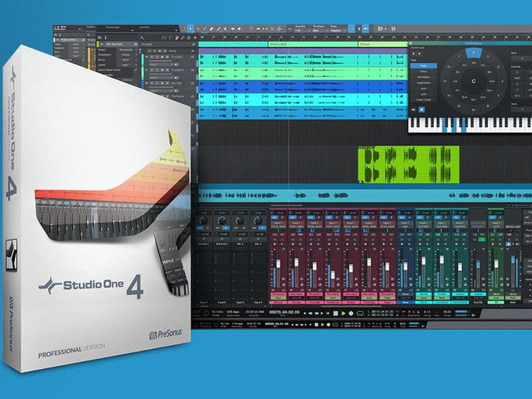Click Stop in the lower transport bar
The width and height of the screenshot is (532, 399).
(x=317, y=325)
